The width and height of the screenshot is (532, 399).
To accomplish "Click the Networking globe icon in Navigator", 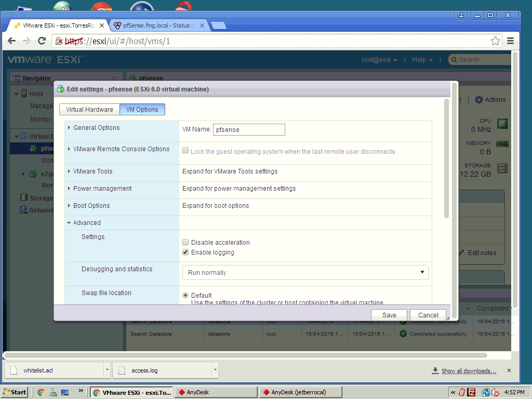I will (23, 210).
